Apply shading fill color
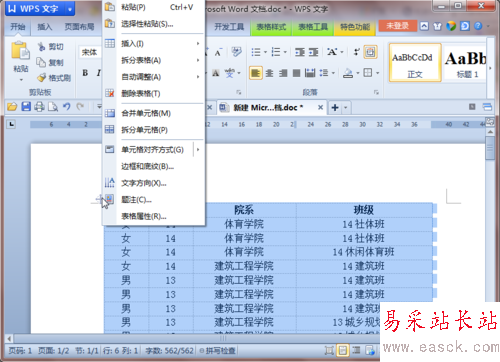Viewport: 500px width, 362px height. click(x=348, y=73)
